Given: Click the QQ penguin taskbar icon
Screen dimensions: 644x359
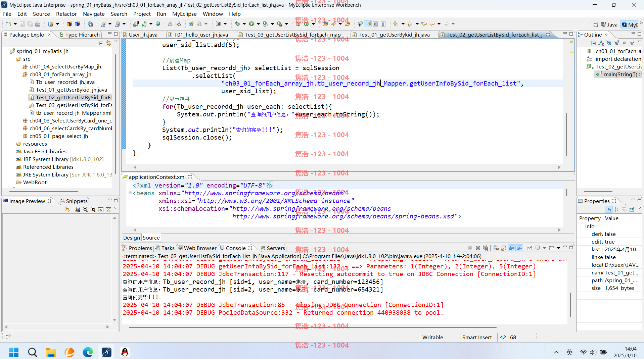Looking at the screenshot, I should click(x=125, y=352).
